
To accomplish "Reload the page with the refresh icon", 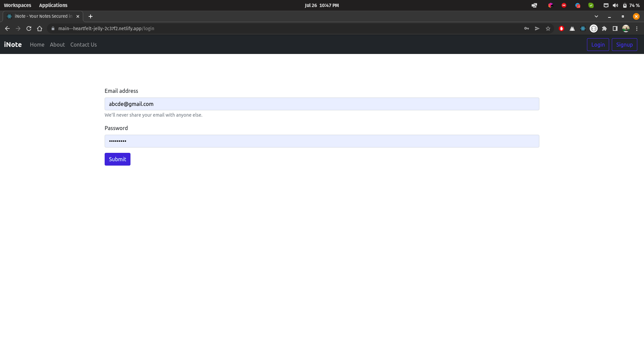I will pos(29,28).
